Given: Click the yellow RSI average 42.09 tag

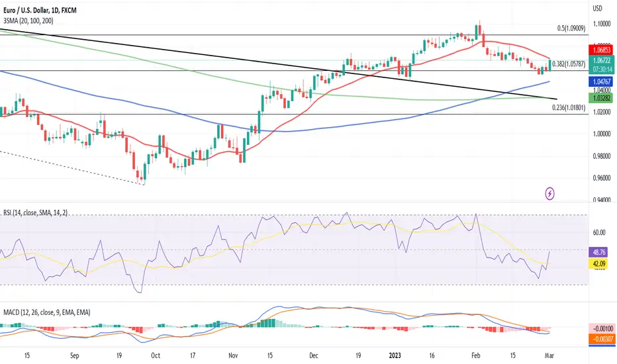Looking at the screenshot, I should (x=599, y=263).
